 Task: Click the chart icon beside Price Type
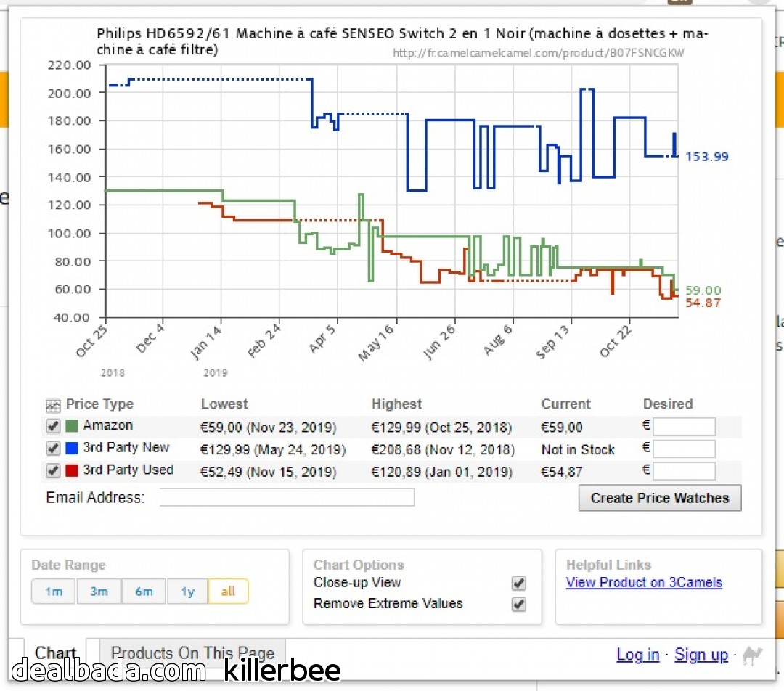tap(52, 406)
